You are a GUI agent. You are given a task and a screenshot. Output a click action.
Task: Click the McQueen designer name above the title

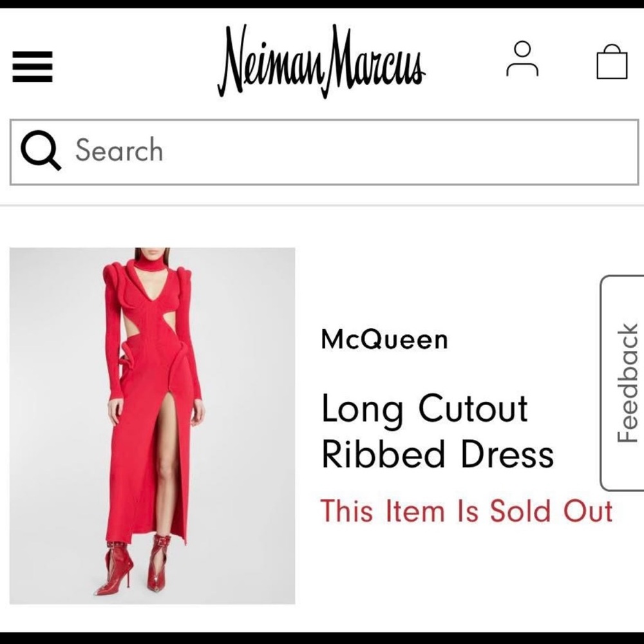pyautogui.click(x=384, y=339)
